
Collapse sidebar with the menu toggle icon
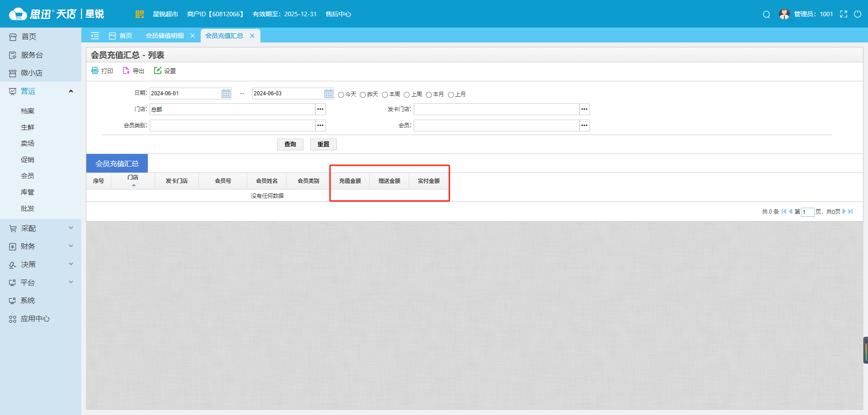[95, 36]
